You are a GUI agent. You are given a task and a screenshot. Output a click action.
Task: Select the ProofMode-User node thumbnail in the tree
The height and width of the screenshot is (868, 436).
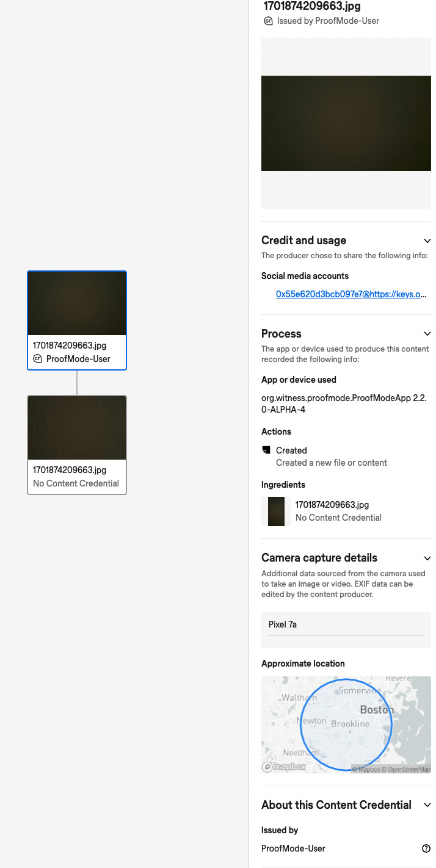pos(77,304)
